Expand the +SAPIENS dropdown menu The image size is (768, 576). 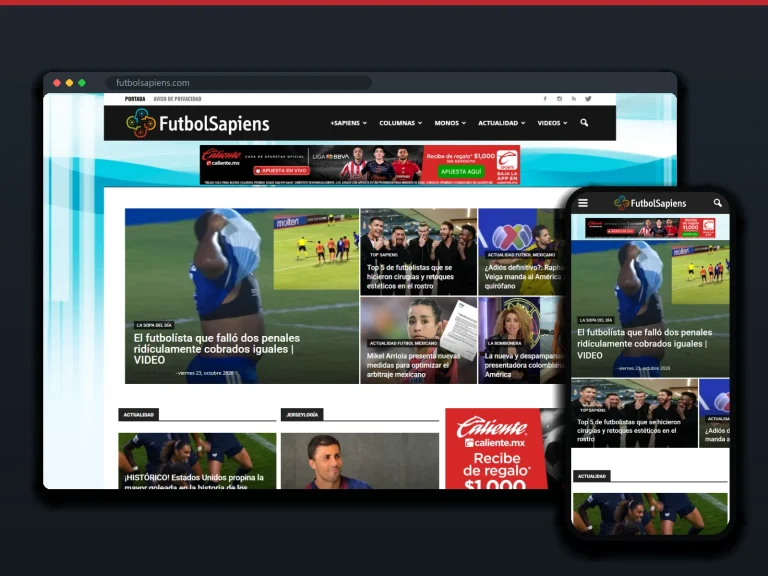coord(348,123)
